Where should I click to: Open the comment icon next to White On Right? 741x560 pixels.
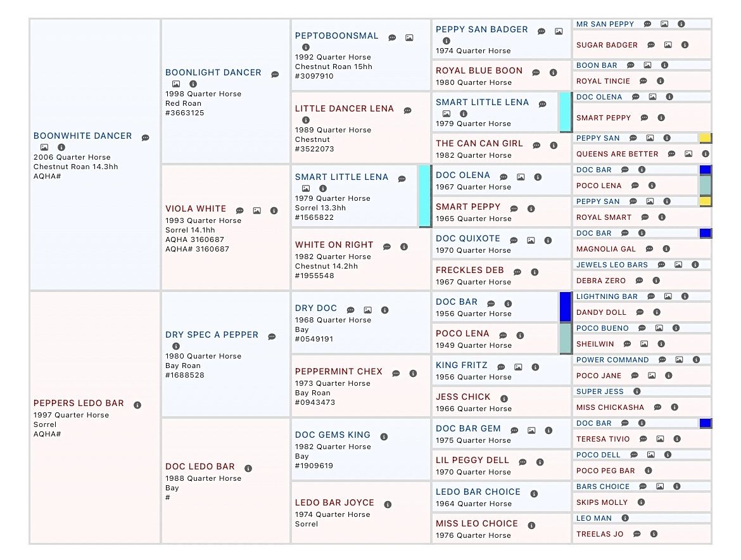tap(387, 247)
